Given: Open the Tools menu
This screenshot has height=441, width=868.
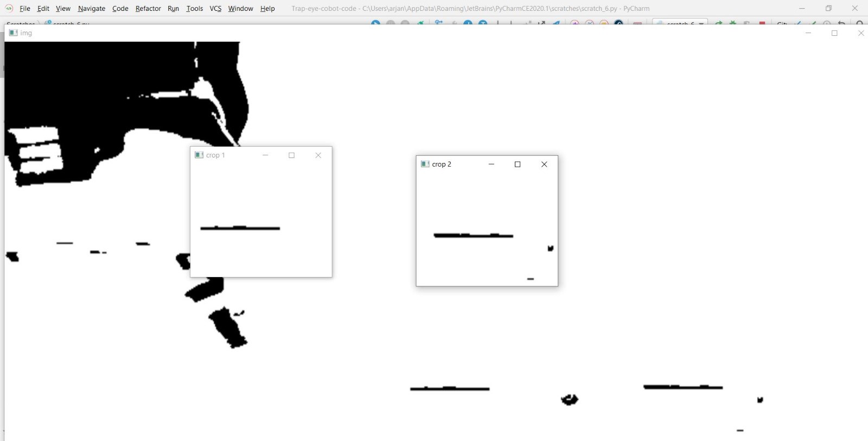Looking at the screenshot, I should tap(194, 9).
